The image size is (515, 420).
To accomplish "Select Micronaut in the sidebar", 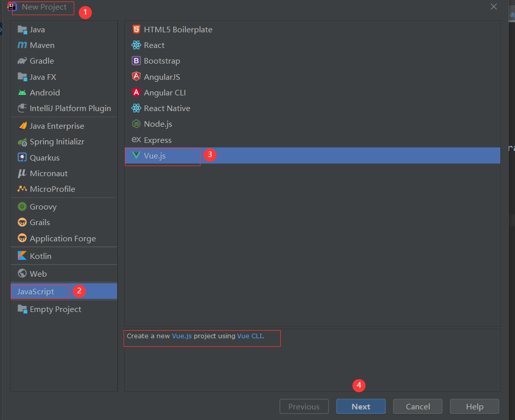I will [64, 173].
